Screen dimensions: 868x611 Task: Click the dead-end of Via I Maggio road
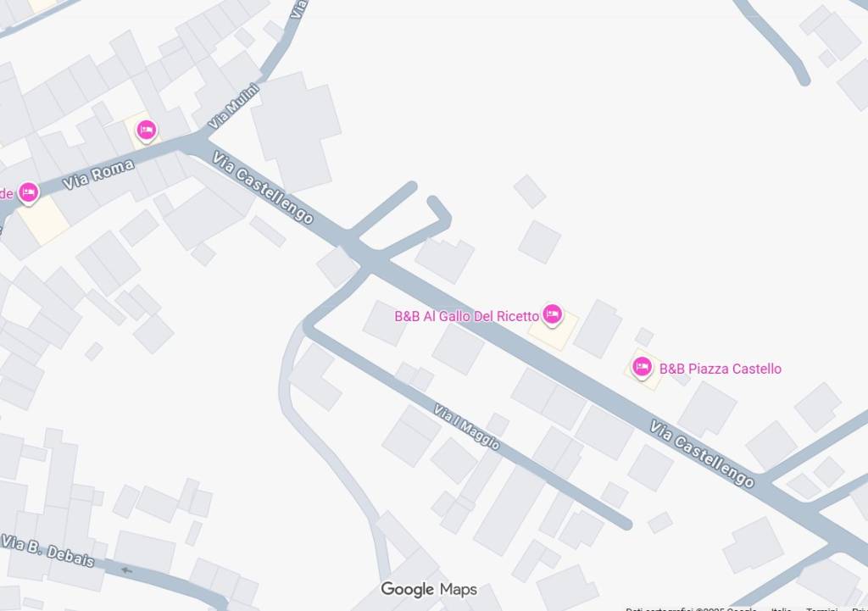tap(626, 523)
